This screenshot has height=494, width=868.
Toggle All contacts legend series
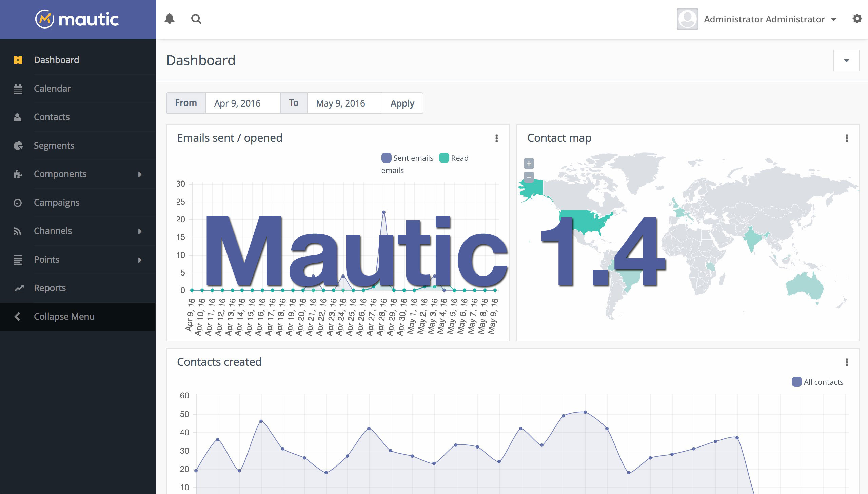pos(817,382)
